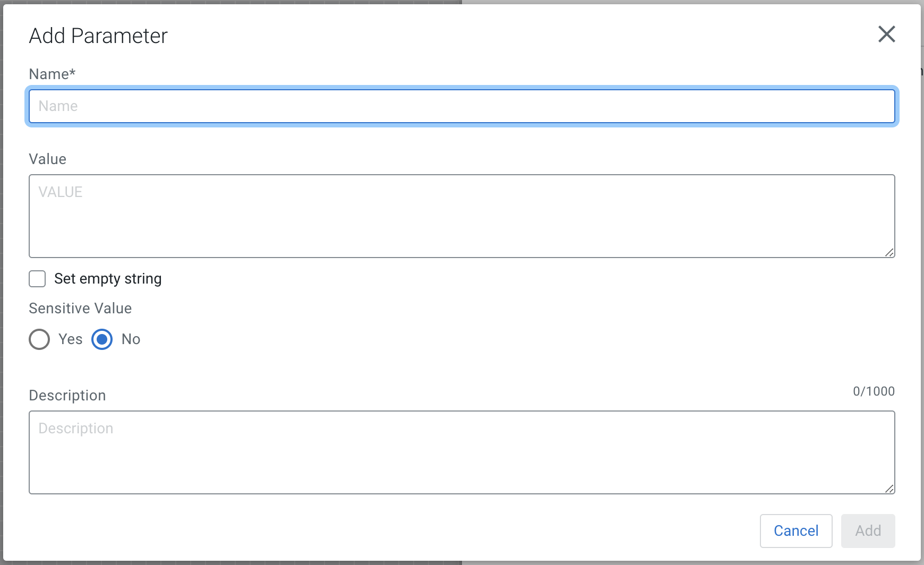924x565 pixels.
Task: Select Yes radio for Sensitive Value
Action: click(x=39, y=339)
